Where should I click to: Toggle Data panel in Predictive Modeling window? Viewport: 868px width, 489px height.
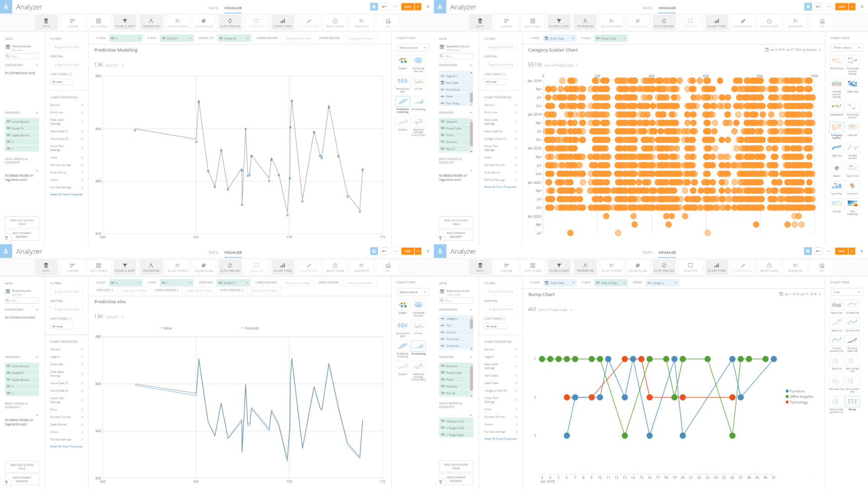tap(46, 23)
